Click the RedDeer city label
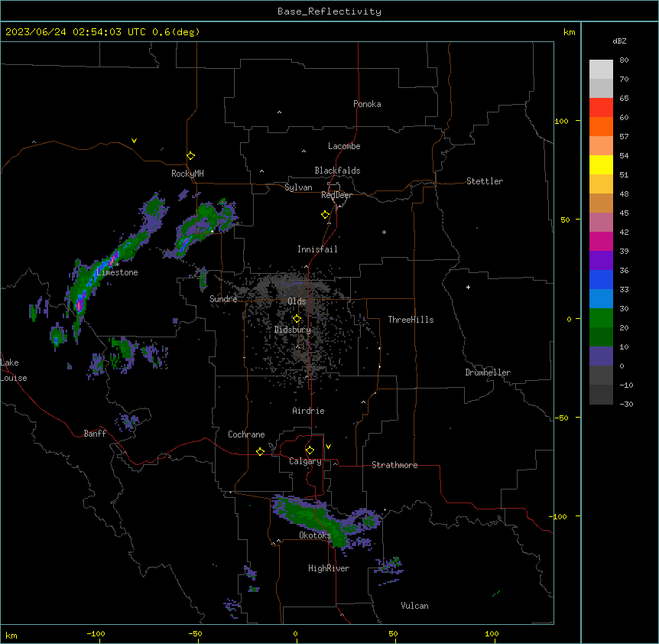The height and width of the screenshot is (644, 659). coord(336,195)
